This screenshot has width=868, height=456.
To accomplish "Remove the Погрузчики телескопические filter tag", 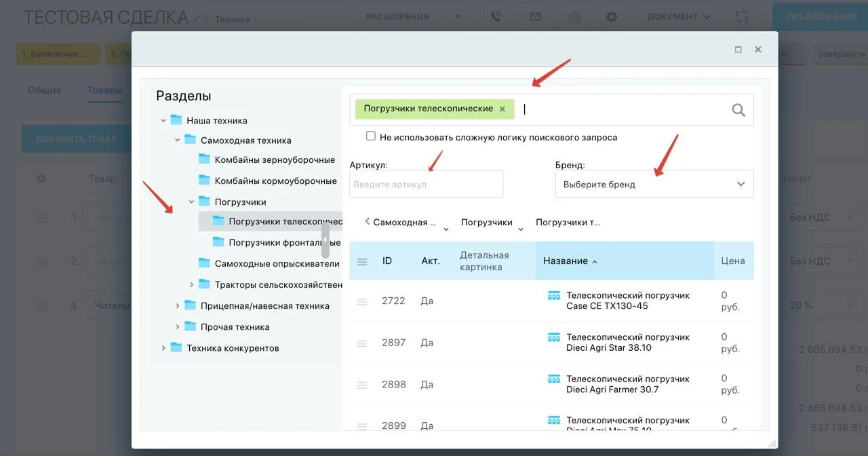I will coord(502,109).
